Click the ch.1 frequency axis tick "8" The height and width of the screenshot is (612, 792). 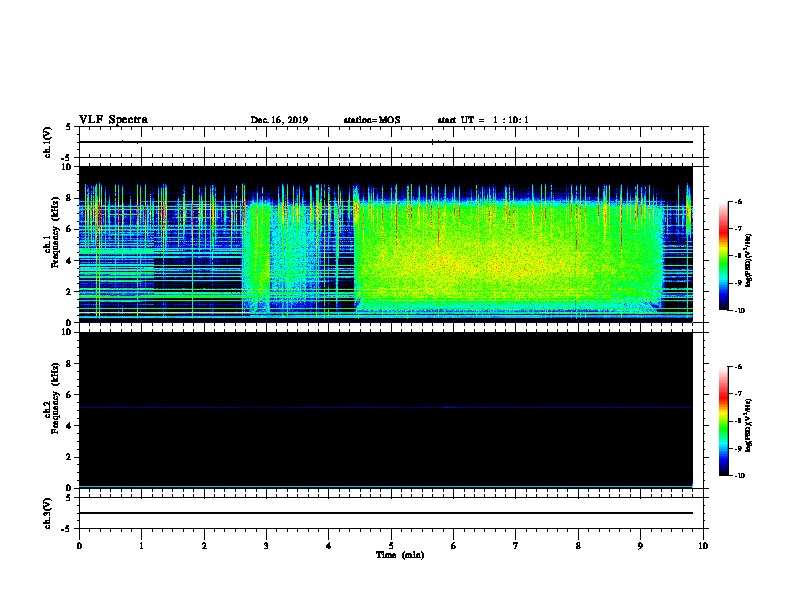click(69, 198)
